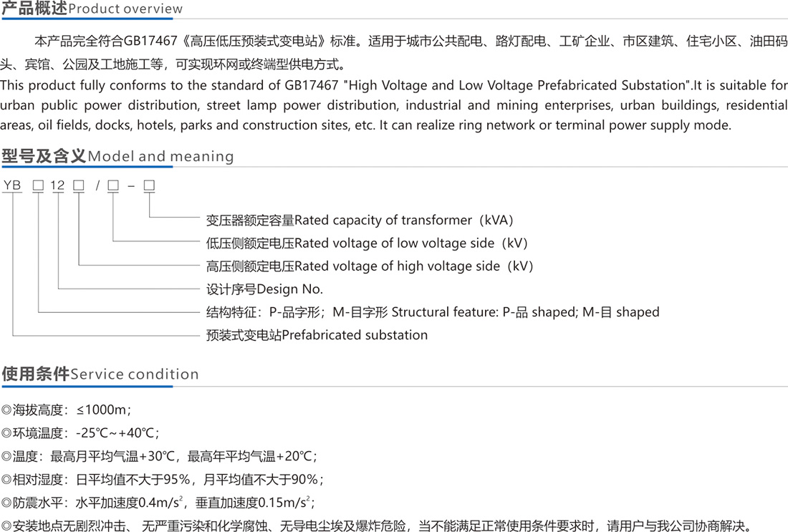Click the 海拔高度 ≤1000m condition line

[66, 410]
